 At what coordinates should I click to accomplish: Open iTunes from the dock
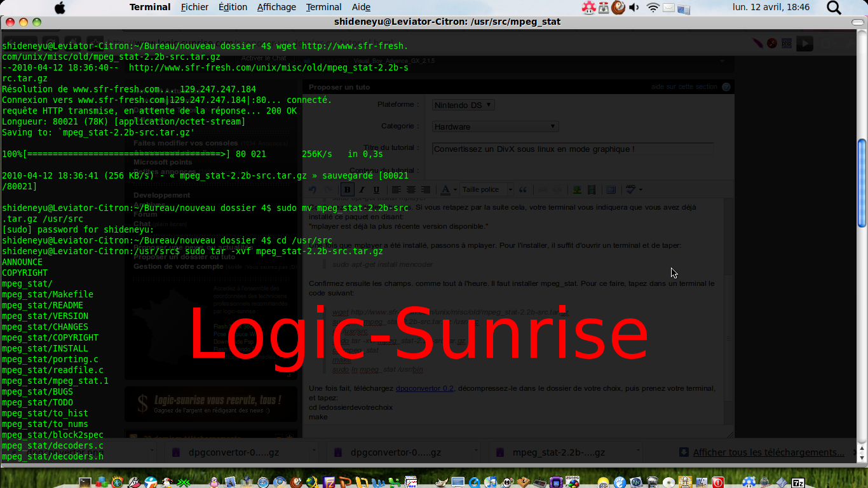click(491, 482)
